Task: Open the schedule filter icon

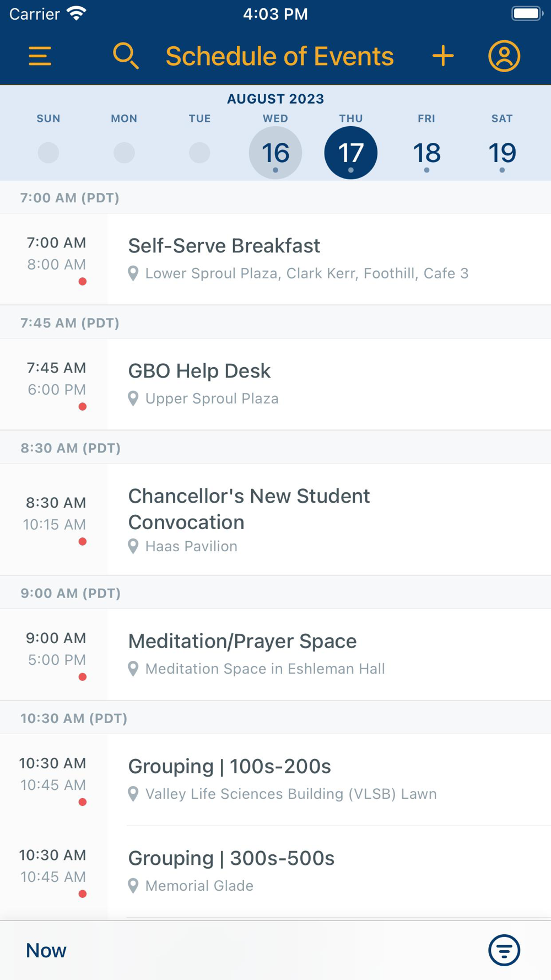Action: pyautogui.click(x=504, y=950)
